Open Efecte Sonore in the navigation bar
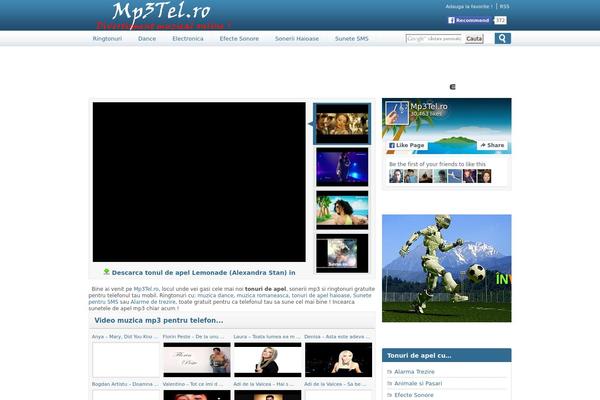This screenshot has height=400, width=600. click(x=239, y=39)
